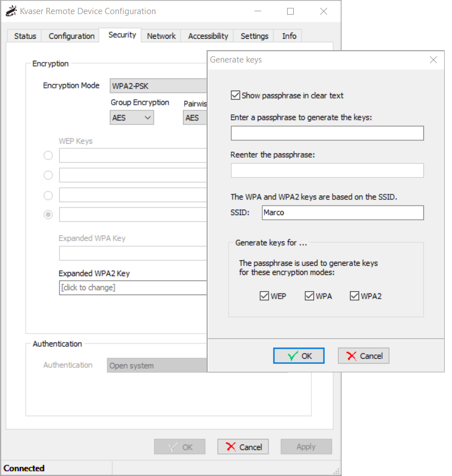
Task: Switch to the Status tab
Action: pyautogui.click(x=25, y=36)
